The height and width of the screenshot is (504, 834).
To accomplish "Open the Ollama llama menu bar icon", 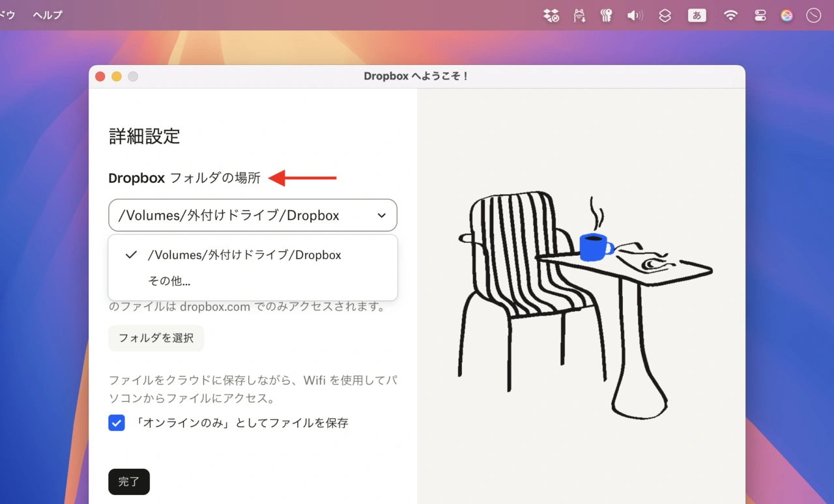I will coord(579,16).
